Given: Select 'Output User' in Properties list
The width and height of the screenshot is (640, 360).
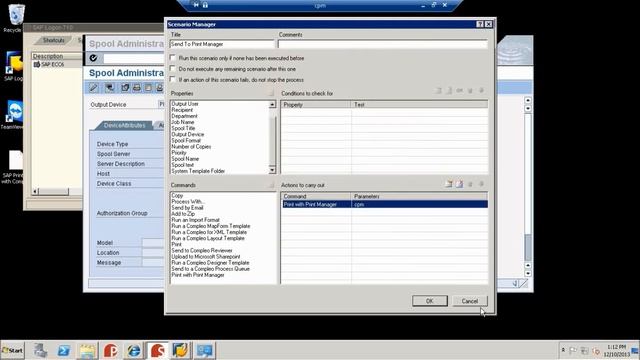Looking at the screenshot, I should (x=185, y=104).
